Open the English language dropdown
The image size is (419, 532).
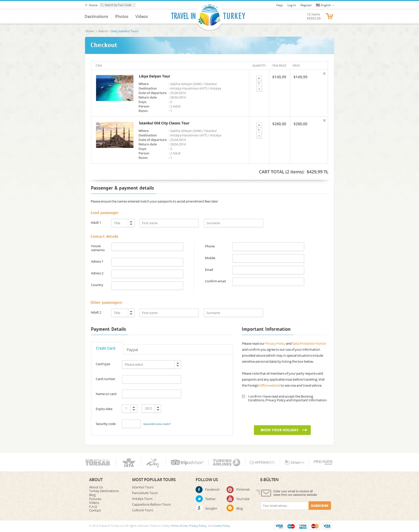click(x=325, y=5)
